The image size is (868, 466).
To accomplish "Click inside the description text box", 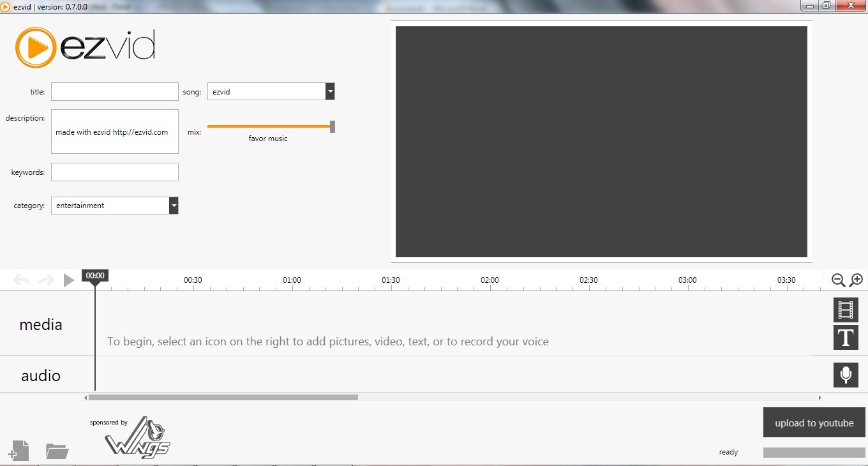I will (115, 132).
